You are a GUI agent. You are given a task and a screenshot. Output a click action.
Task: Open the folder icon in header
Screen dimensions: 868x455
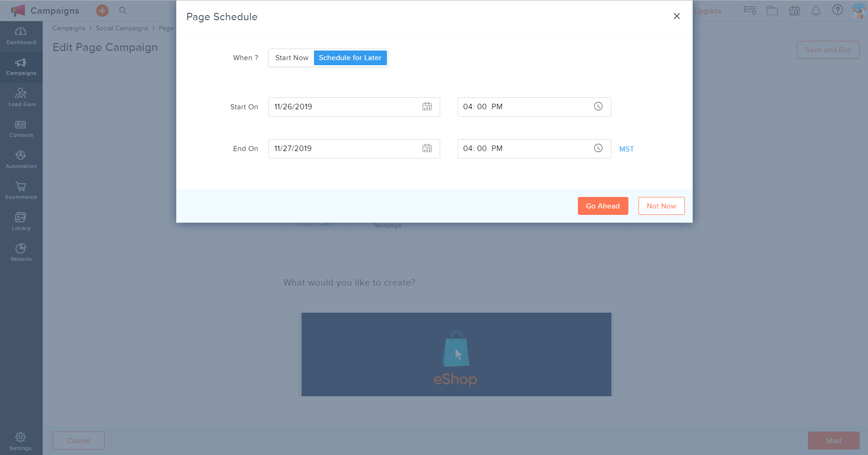pyautogui.click(x=772, y=11)
